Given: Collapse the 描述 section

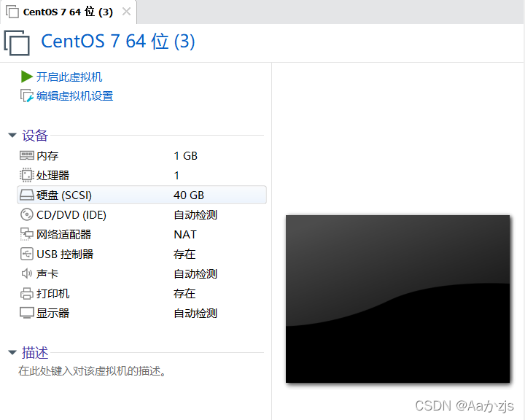Looking at the screenshot, I should click(12, 352).
